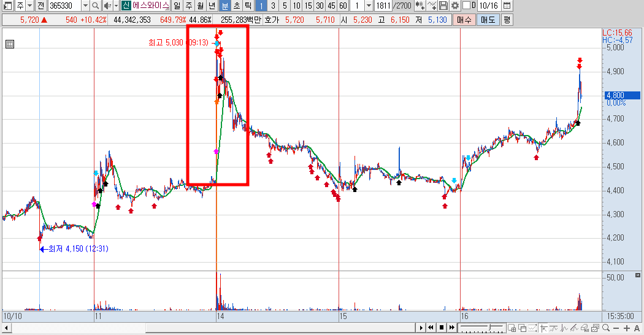Click the 매수 buy button

point(464,19)
